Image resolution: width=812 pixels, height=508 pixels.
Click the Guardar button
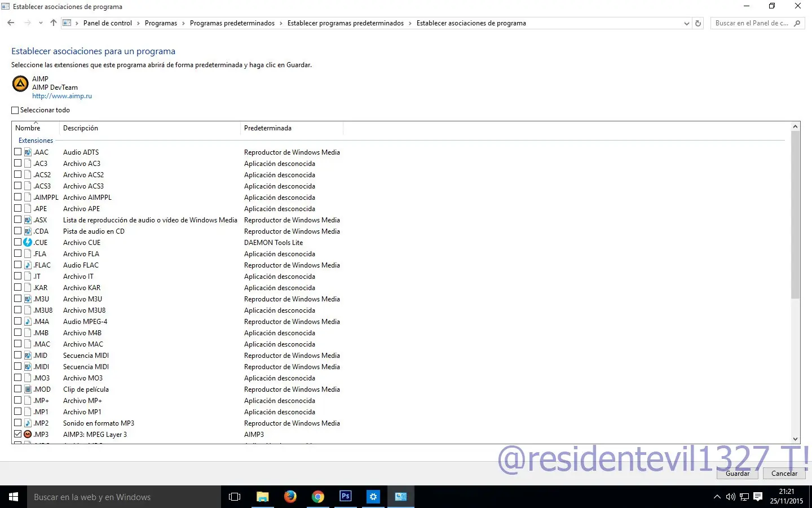pyautogui.click(x=738, y=474)
